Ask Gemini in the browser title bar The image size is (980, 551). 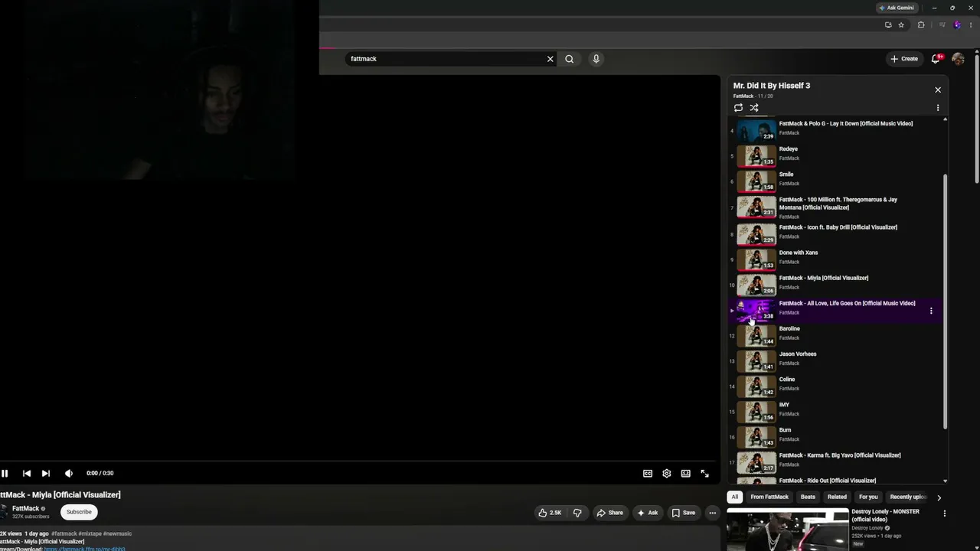click(x=897, y=8)
